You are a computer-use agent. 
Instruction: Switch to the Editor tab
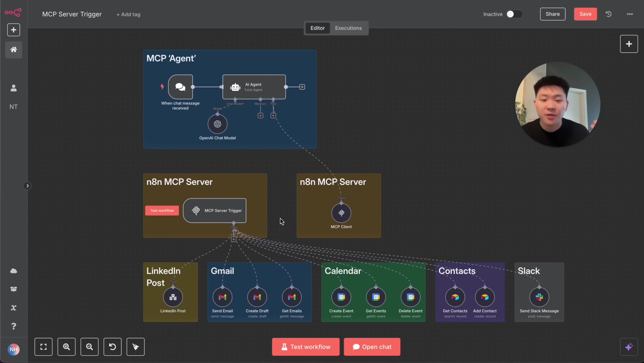coord(317,28)
